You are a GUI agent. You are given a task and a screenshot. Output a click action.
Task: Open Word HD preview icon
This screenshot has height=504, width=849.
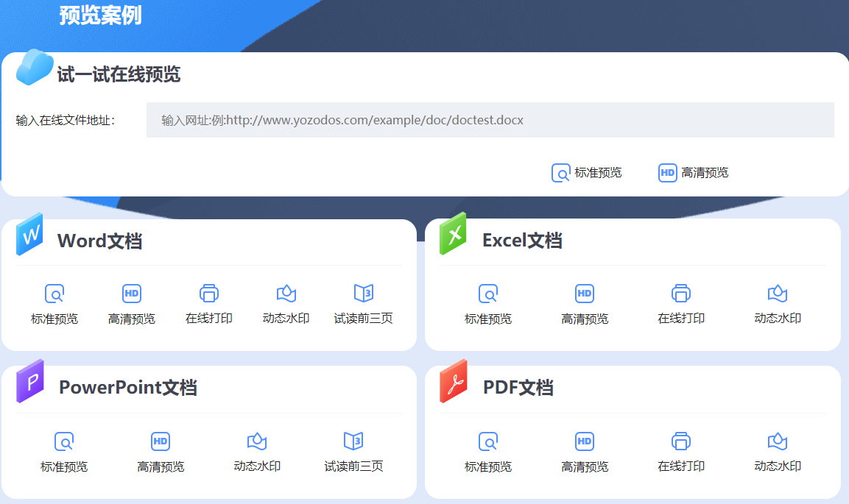click(x=132, y=294)
